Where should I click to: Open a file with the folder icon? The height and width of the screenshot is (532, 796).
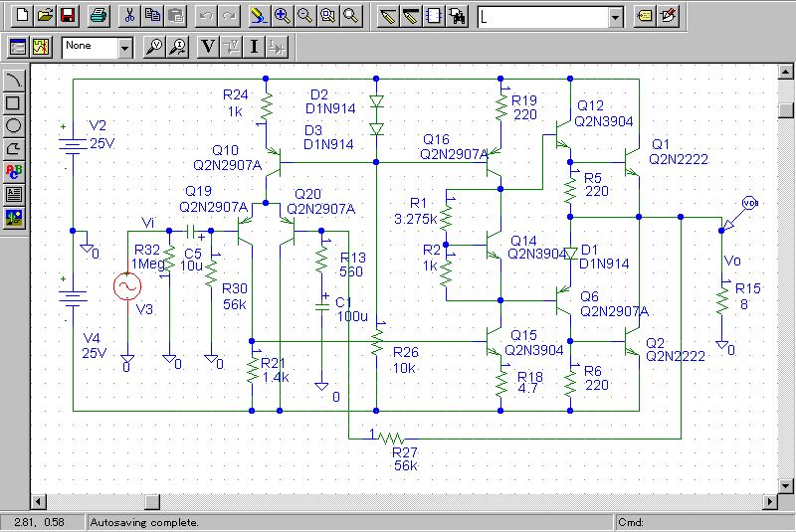coord(44,16)
